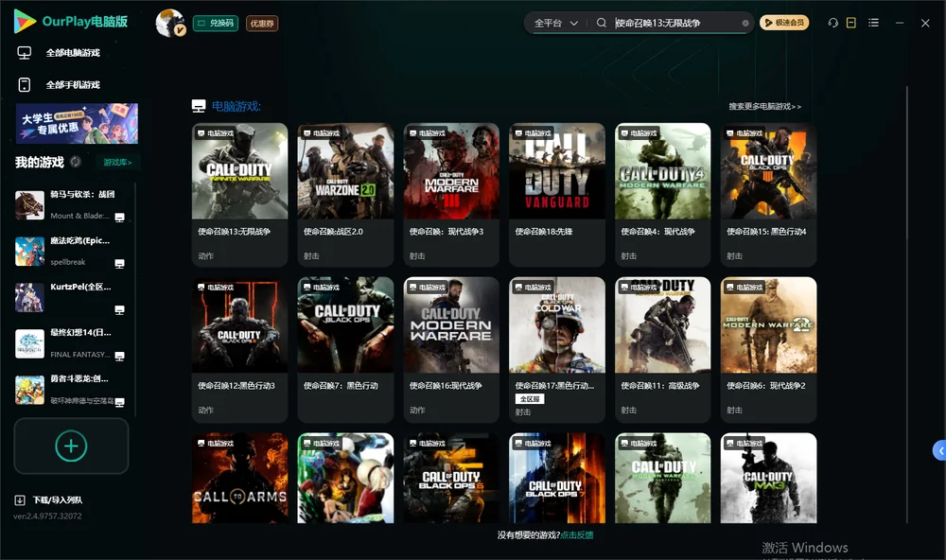Click the 优惠券 coupon button
This screenshot has width=946, height=560.
click(x=262, y=23)
